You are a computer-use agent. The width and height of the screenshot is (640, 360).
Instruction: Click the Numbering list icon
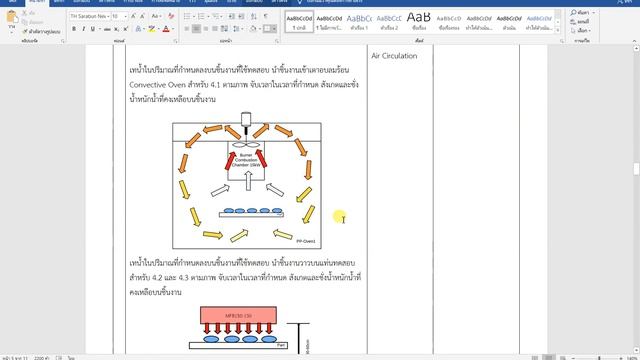click(202, 16)
